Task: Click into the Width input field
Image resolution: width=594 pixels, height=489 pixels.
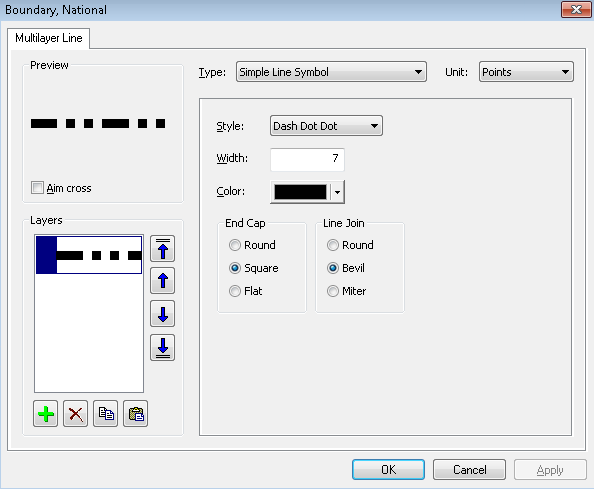Action: tap(307, 159)
